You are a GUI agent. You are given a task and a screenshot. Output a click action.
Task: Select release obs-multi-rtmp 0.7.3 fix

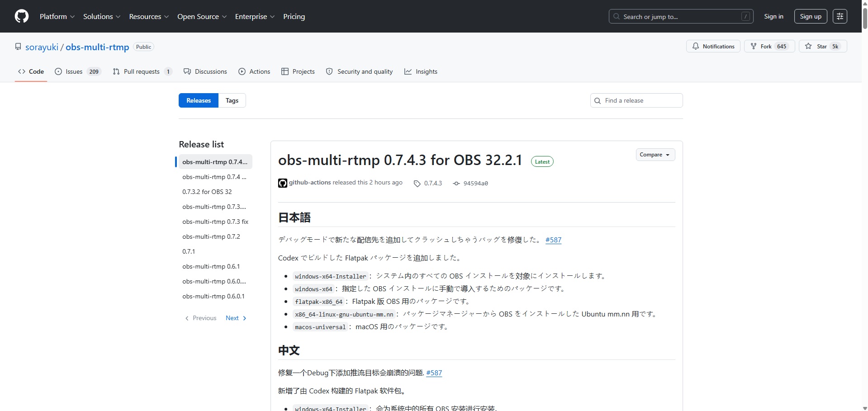tap(215, 222)
